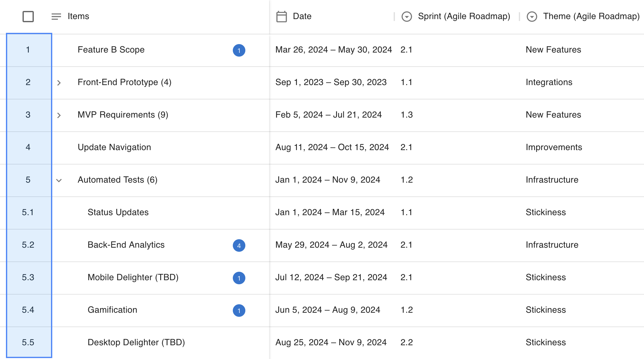This screenshot has height=359, width=644.
Task: Expand the Front-End Prototype row
Action: tap(59, 83)
